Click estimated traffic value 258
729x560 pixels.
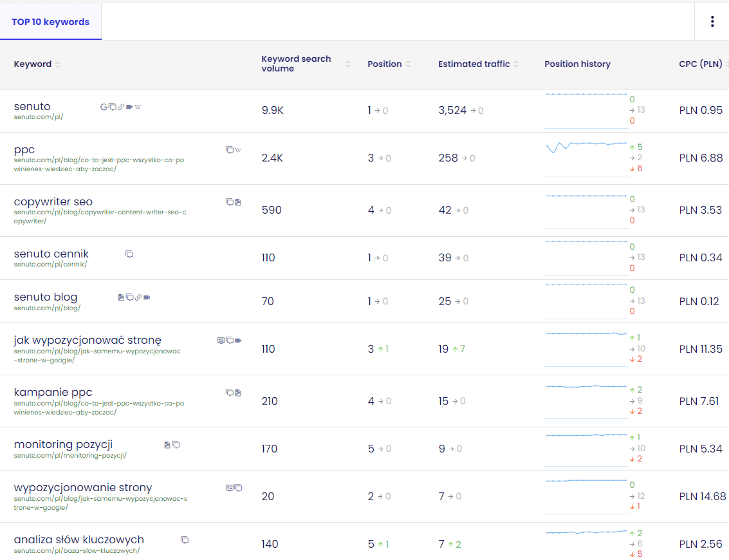point(448,158)
